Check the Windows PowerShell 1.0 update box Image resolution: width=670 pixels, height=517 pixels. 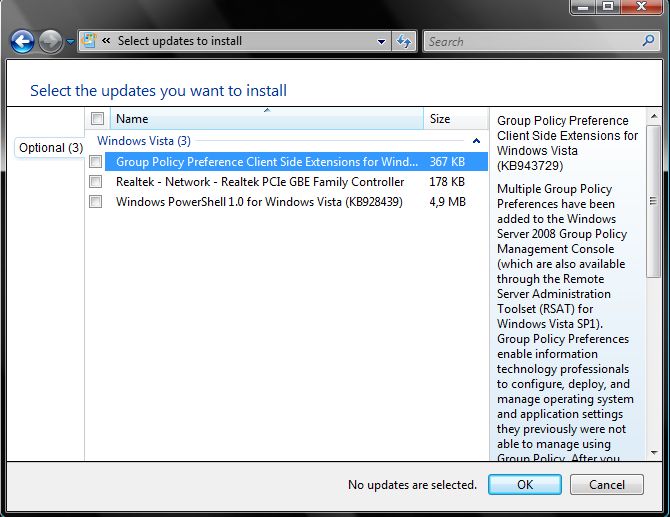(95, 202)
